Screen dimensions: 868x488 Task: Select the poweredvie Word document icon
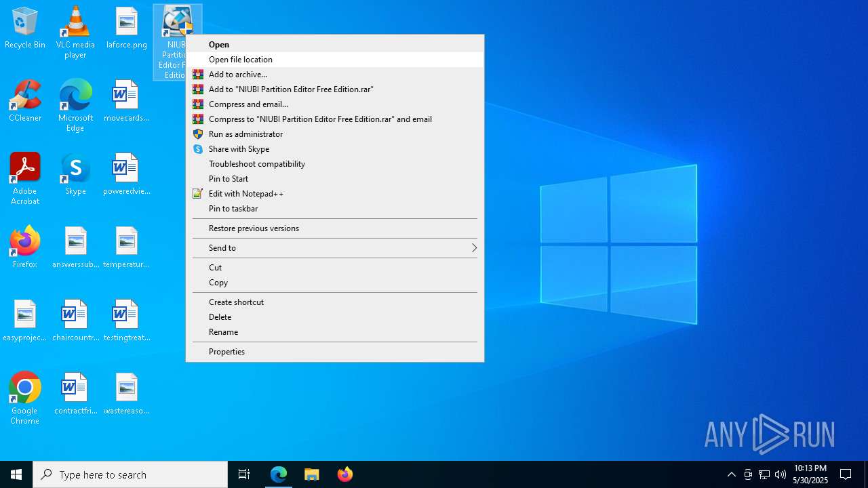click(126, 175)
